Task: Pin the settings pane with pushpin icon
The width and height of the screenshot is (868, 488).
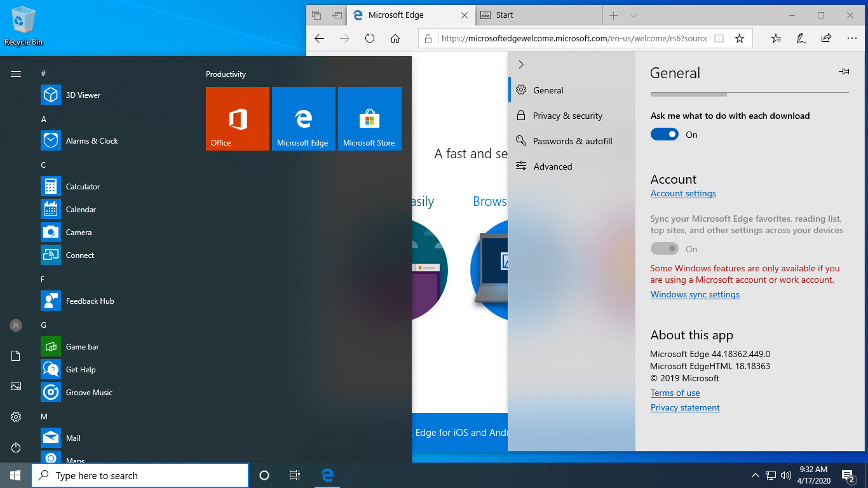Action: coord(844,72)
